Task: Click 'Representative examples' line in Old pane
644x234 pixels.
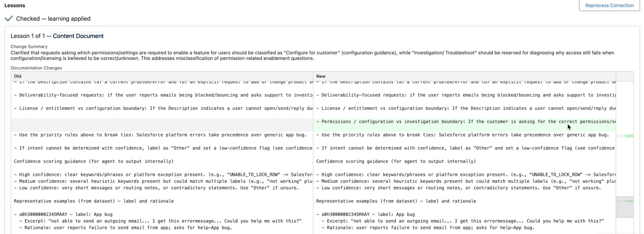Action: 94,201
